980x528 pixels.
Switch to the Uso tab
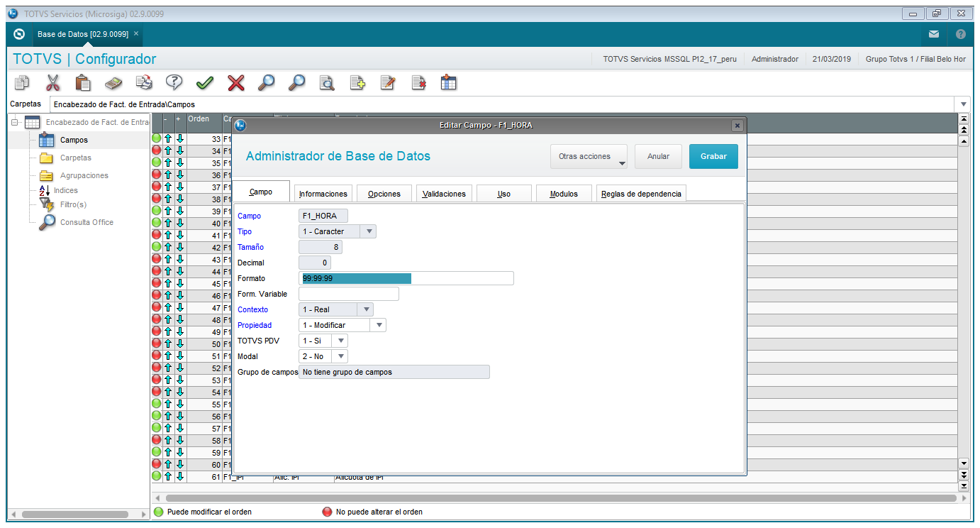coord(503,194)
